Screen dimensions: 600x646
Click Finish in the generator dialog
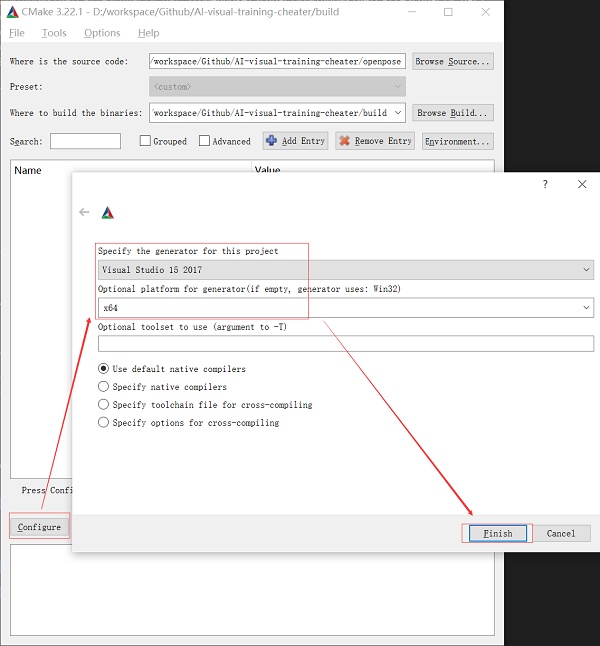pos(498,534)
